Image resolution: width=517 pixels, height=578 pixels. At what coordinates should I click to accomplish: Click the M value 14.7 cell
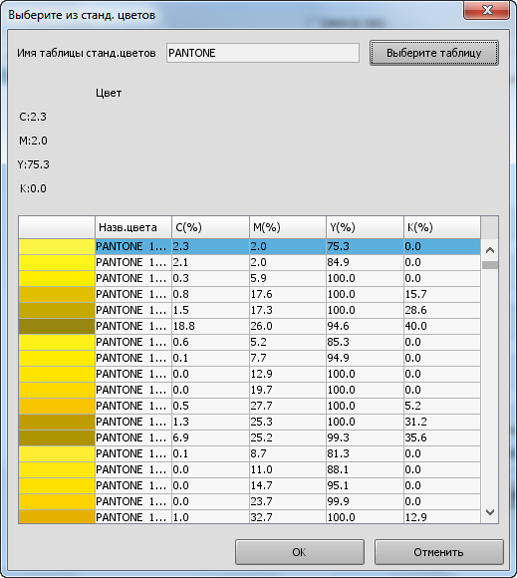coord(288,485)
